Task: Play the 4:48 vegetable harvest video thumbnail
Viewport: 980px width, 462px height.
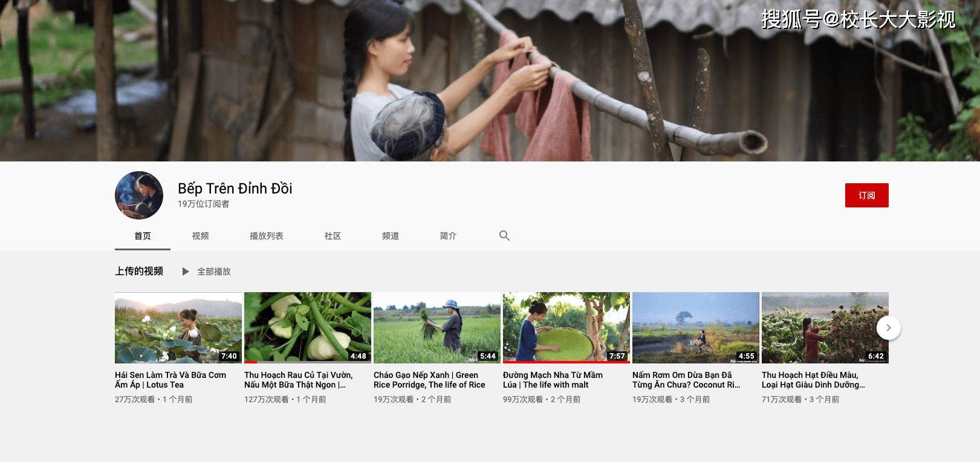Action: click(x=308, y=328)
